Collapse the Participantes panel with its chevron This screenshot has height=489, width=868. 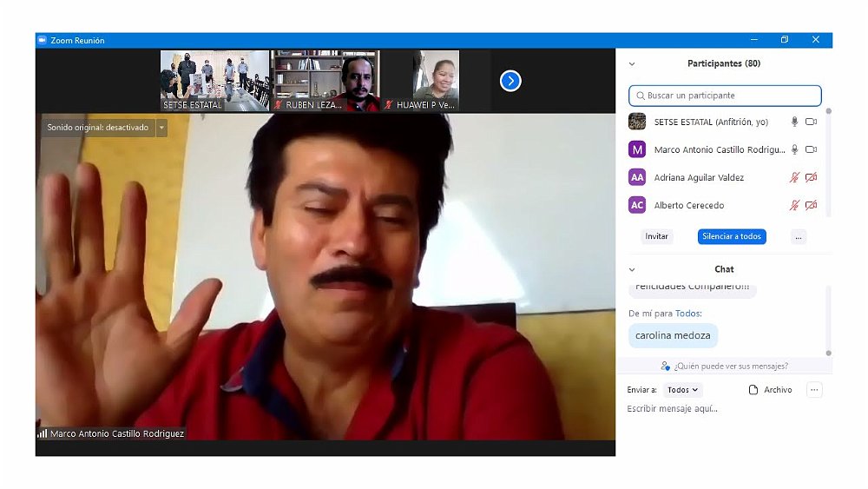pyautogui.click(x=632, y=64)
